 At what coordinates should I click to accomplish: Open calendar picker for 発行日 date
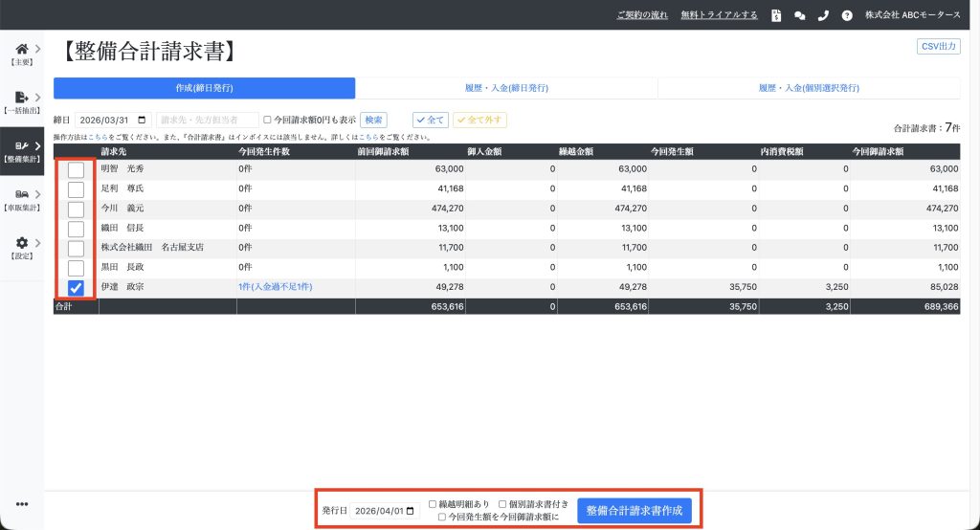pos(411,511)
